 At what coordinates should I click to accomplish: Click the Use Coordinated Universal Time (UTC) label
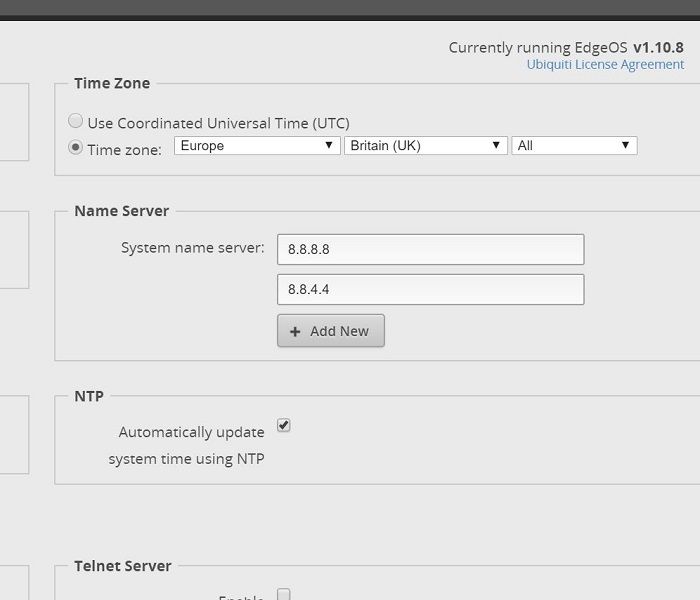[x=218, y=123]
